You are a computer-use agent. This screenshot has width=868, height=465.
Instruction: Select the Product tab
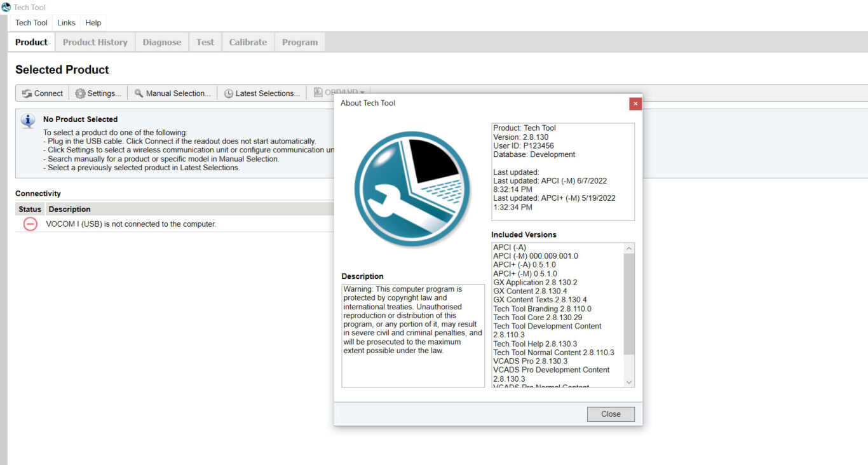pyautogui.click(x=31, y=43)
